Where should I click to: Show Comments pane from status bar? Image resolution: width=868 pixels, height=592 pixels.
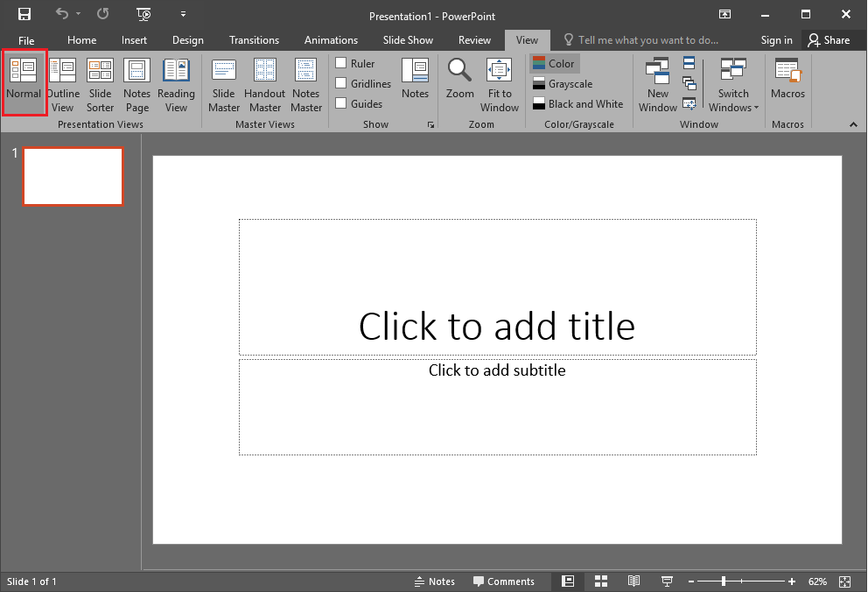(503, 581)
